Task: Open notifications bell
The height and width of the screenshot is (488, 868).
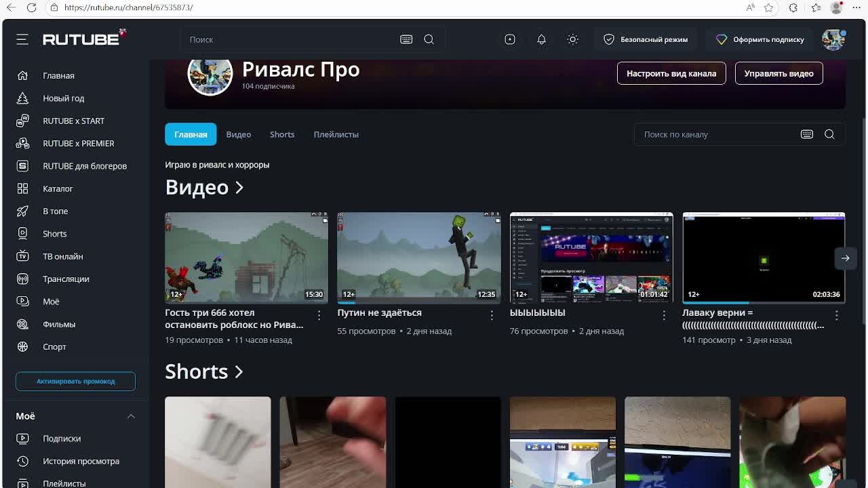Action: (x=541, y=39)
